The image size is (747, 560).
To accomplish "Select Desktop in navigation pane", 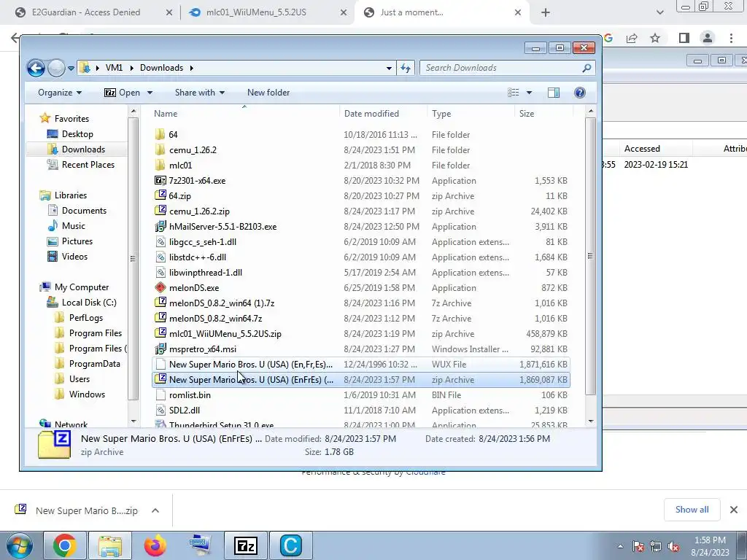I will (x=77, y=134).
